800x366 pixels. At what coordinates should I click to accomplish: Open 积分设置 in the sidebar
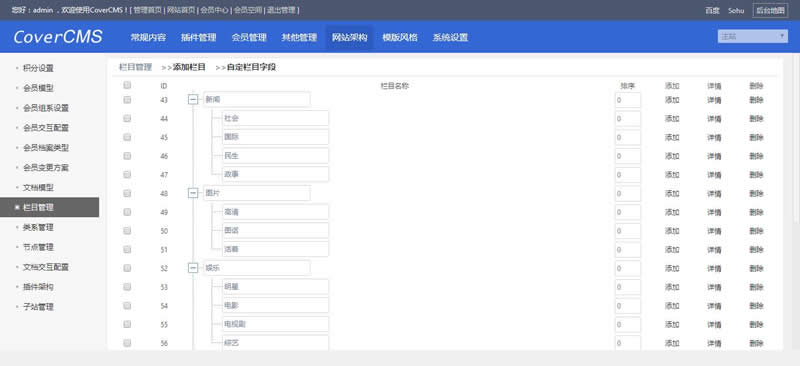pyautogui.click(x=38, y=68)
